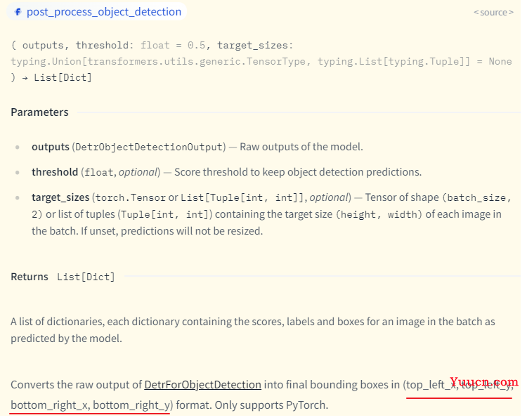The width and height of the screenshot is (527, 420).
Task: Click the italic 'optional' after float
Action: coord(138,172)
